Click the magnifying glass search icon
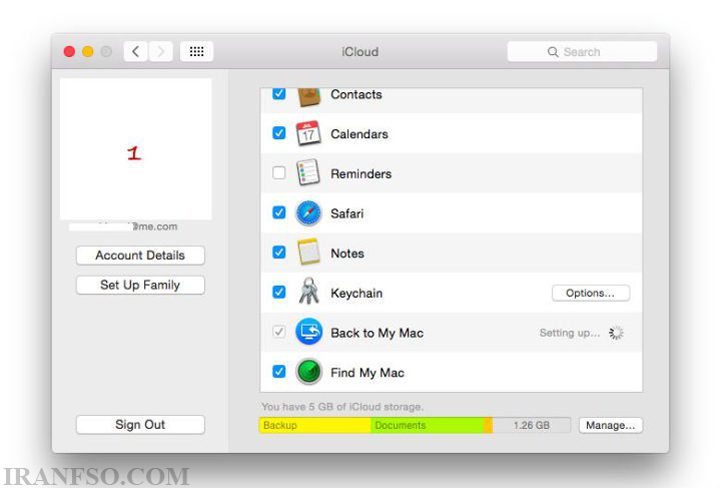The height and width of the screenshot is (488, 720). [553, 52]
